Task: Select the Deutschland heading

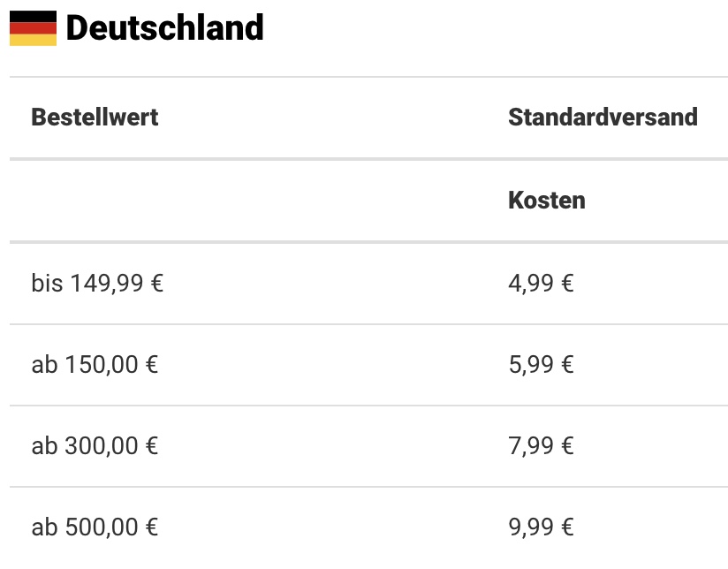Action: point(164,28)
